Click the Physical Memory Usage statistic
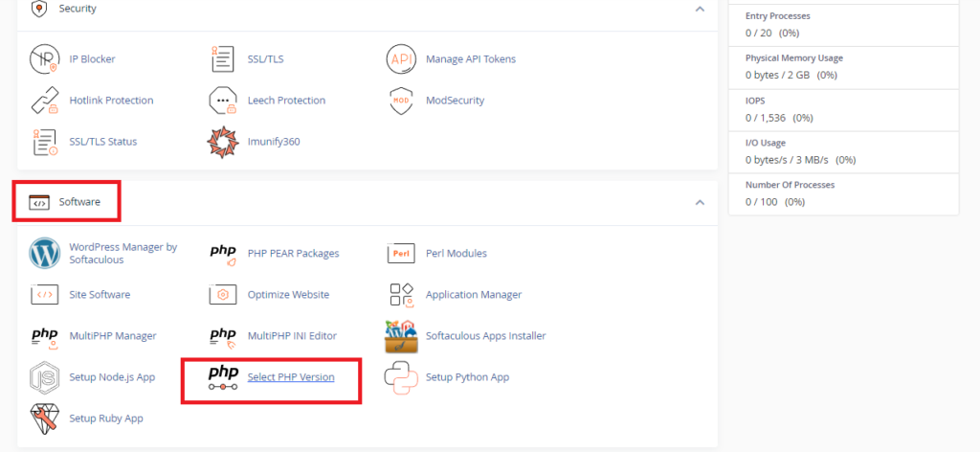 [x=843, y=67]
